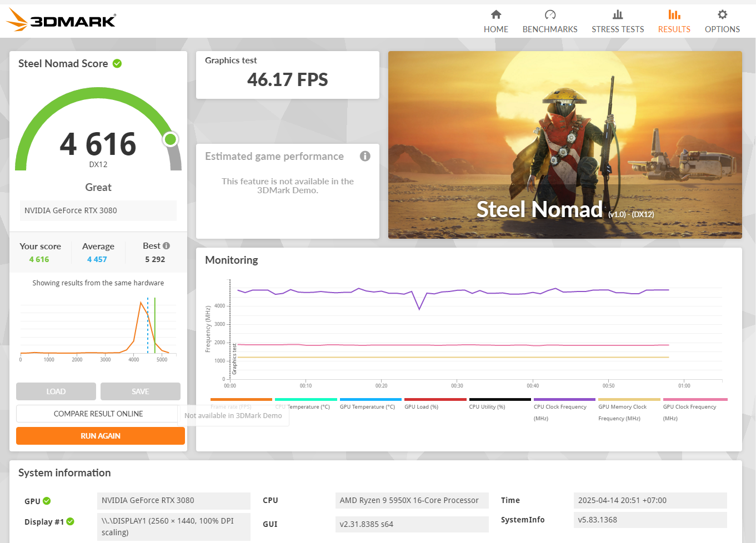
Task: Toggle the orange Frame rate legend swatch
Action: click(241, 399)
